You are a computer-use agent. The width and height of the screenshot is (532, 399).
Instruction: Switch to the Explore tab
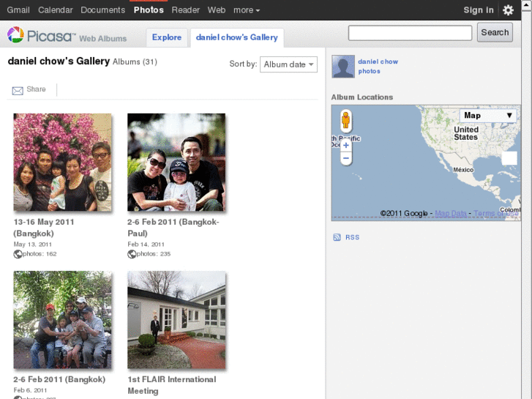(167, 37)
